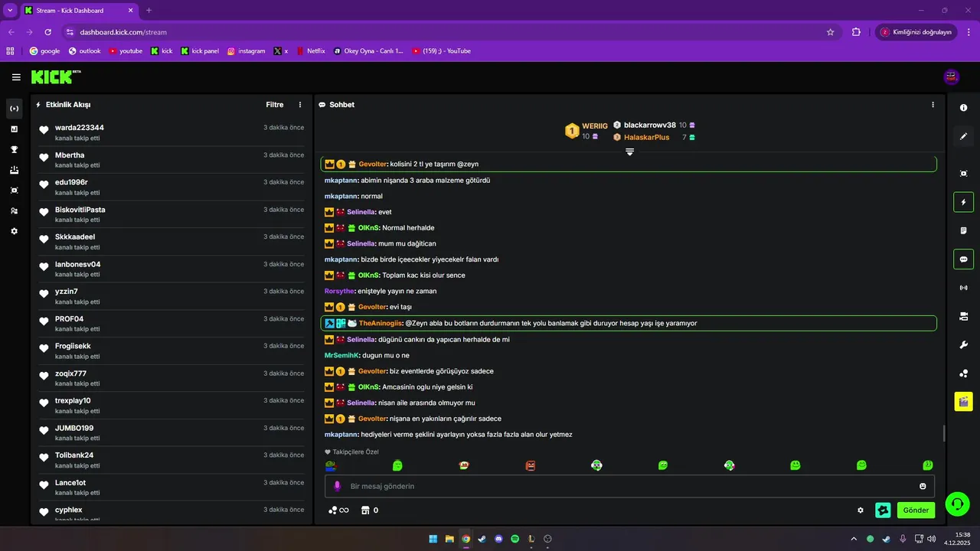Click the Bir mesaj gönderin input field

[x=629, y=486]
